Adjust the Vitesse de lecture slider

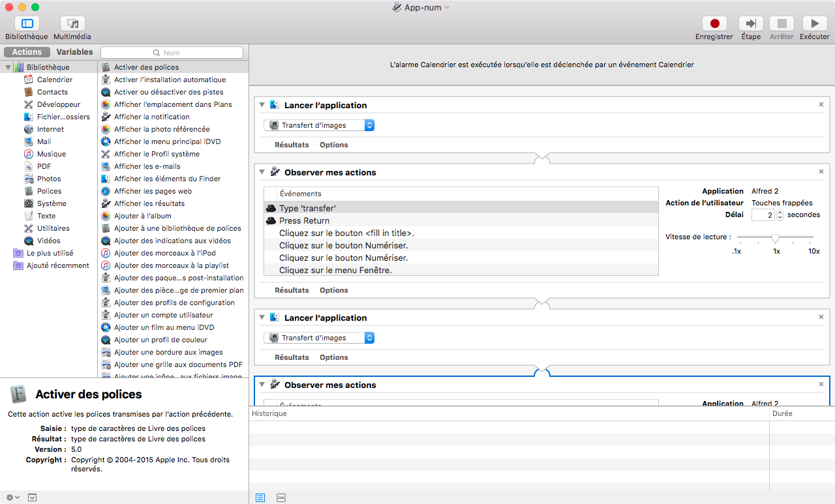pyautogui.click(x=775, y=237)
